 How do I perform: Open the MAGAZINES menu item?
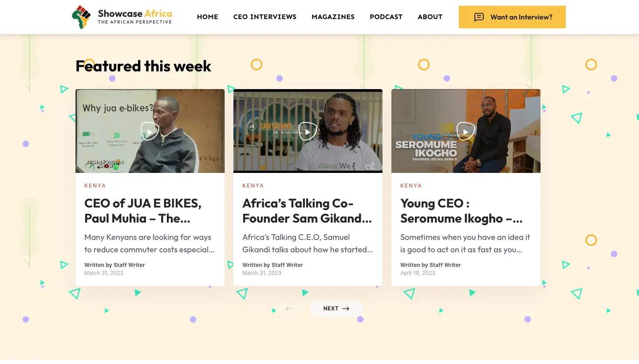pos(333,17)
